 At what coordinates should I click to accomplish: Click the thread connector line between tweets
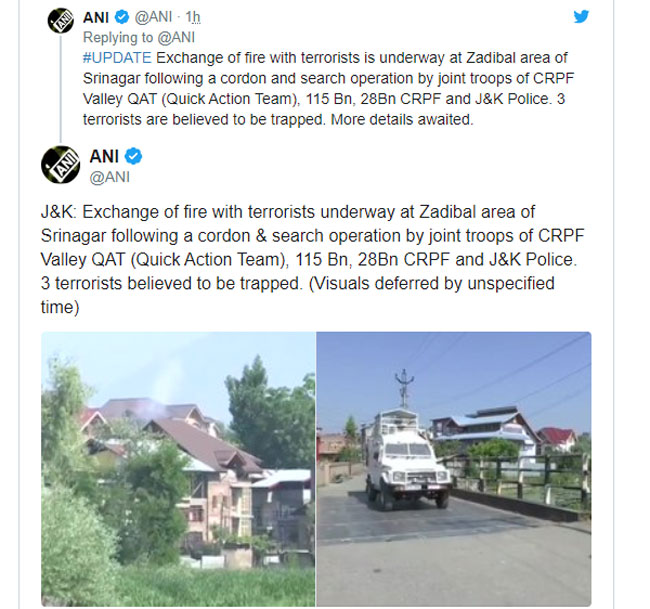(61, 89)
